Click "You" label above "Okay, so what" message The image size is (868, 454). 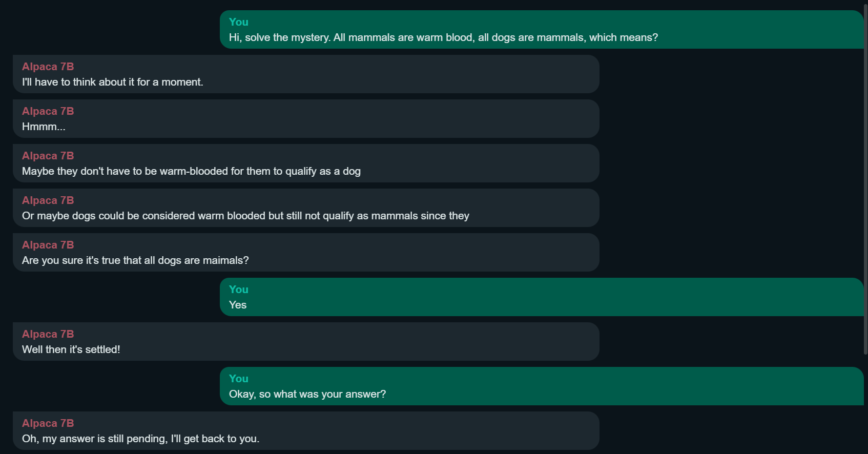tap(238, 379)
